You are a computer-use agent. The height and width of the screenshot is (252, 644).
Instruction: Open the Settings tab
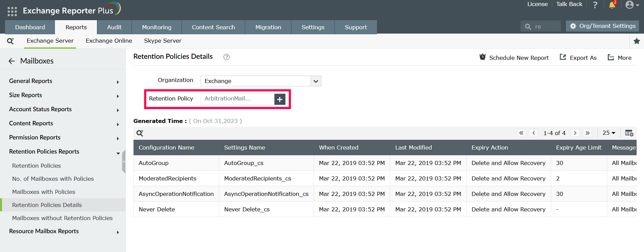click(x=313, y=27)
